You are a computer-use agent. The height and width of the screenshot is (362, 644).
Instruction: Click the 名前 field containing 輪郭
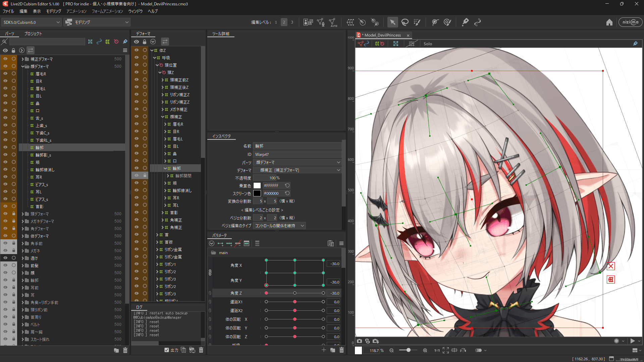(x=298, y=146)
